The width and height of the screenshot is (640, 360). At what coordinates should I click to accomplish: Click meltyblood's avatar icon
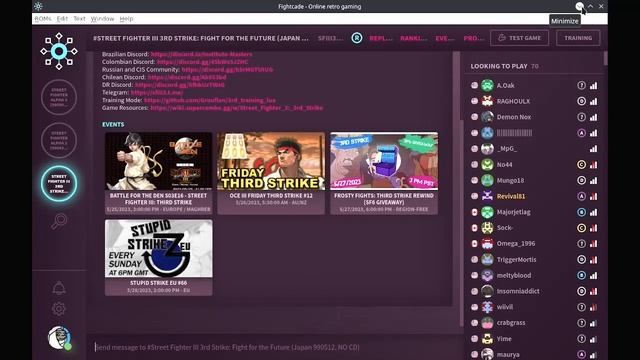(487, 276)
